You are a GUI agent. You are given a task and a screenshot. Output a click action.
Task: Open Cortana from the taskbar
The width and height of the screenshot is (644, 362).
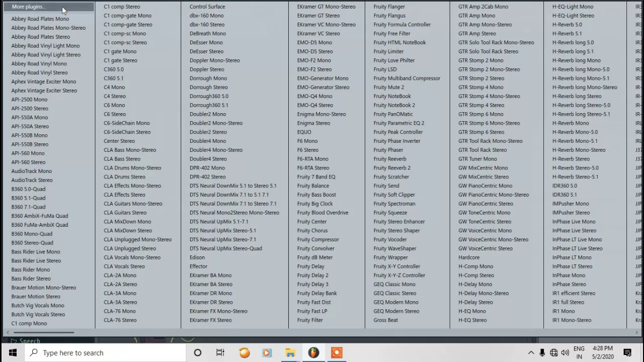tap(198, 352)
